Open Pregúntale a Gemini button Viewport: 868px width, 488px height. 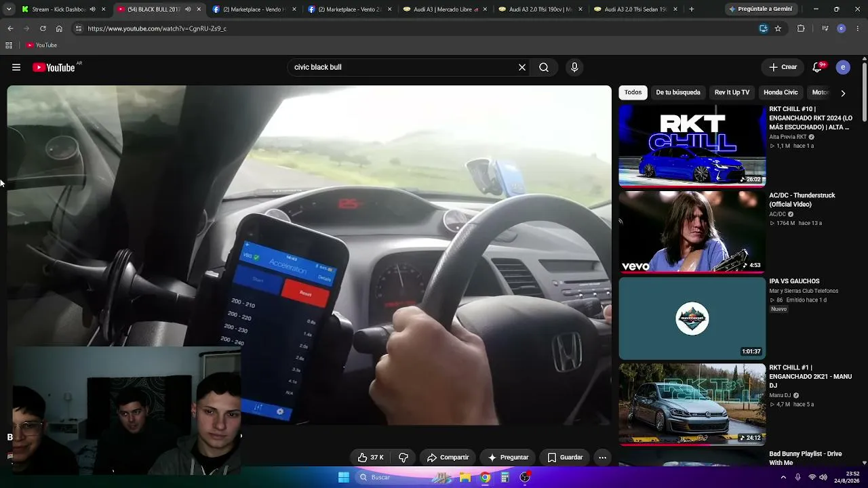[x=760, y=9]
